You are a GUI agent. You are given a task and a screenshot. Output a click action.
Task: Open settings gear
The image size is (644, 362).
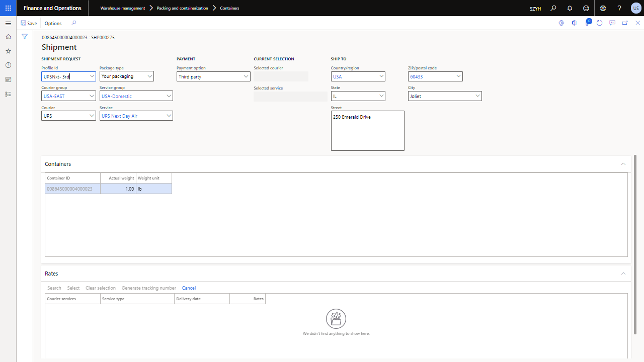[603, 8]
